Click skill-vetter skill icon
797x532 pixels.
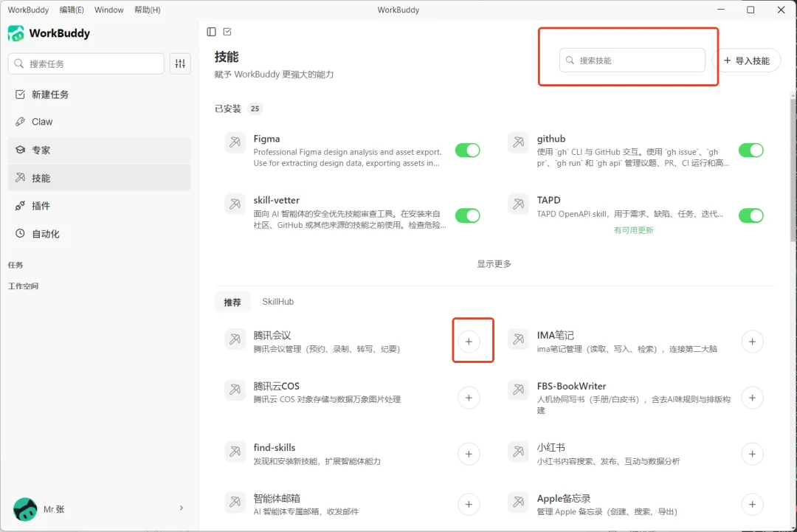pyautogui.click(x=235, y=204)
